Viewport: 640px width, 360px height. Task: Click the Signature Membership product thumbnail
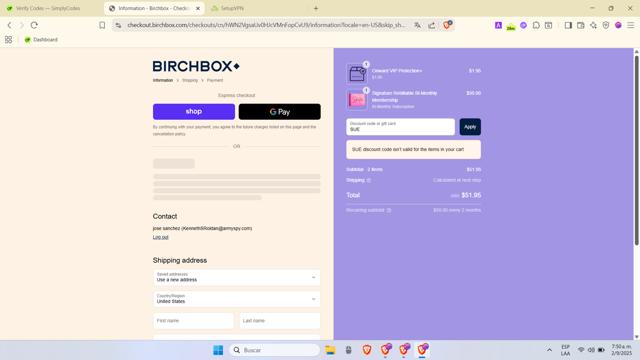(x=356, y=99)
